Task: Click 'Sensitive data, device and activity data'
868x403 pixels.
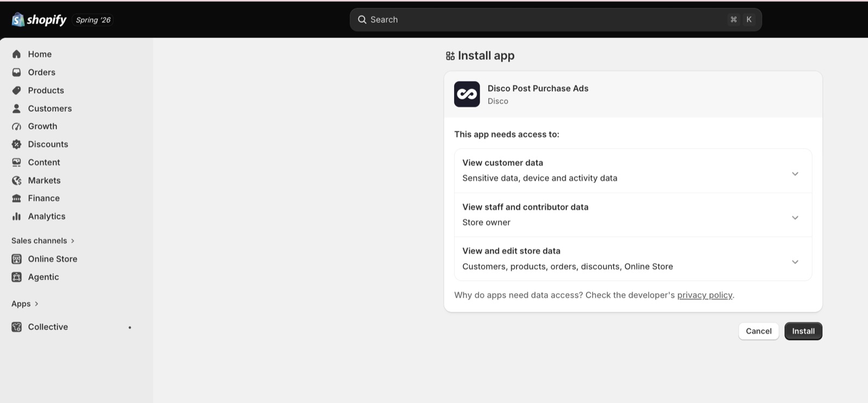Action: click(x=540, y=178)
